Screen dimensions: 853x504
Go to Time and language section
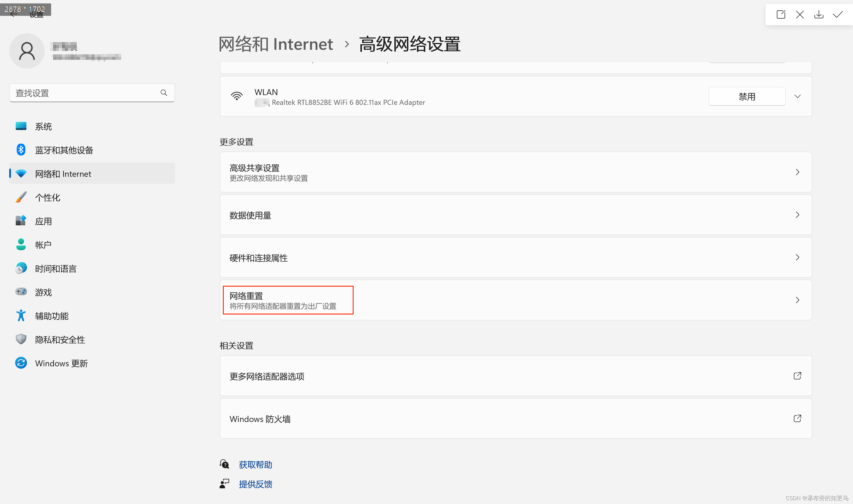click(x=56, y=269)
